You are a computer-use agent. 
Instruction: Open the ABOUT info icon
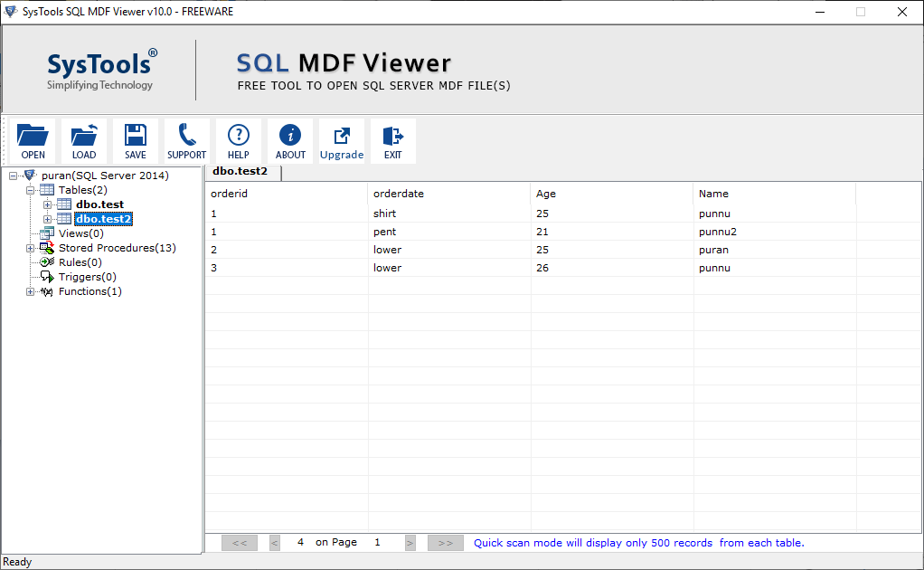coord(290,135)
